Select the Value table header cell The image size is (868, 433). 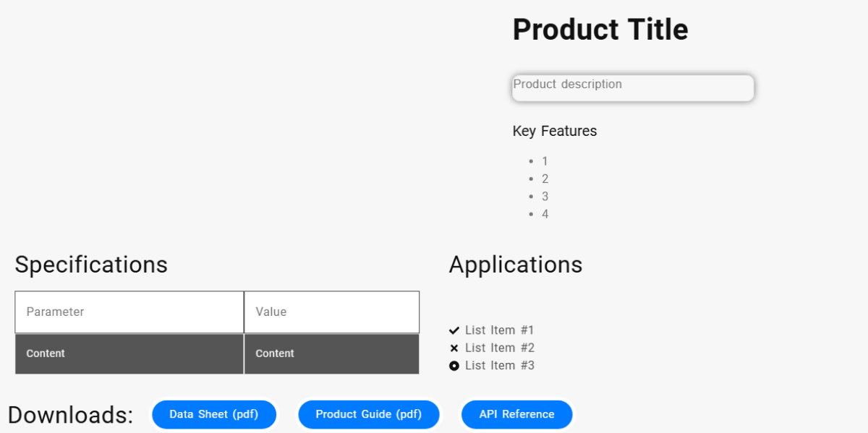click(x=331, y=312)
